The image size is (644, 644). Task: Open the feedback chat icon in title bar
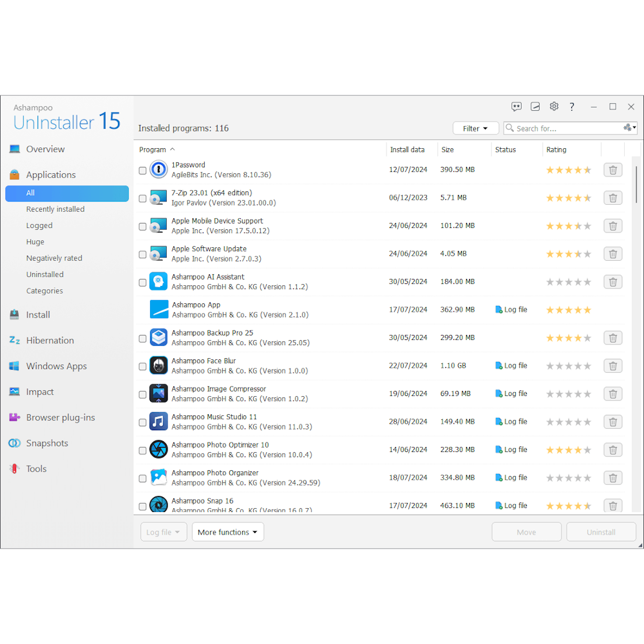516,107
